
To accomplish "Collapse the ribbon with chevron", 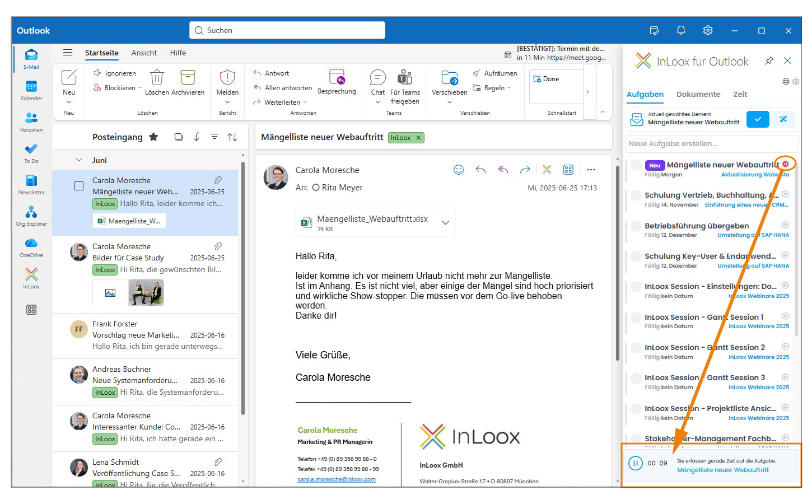I will pos(603,112).
